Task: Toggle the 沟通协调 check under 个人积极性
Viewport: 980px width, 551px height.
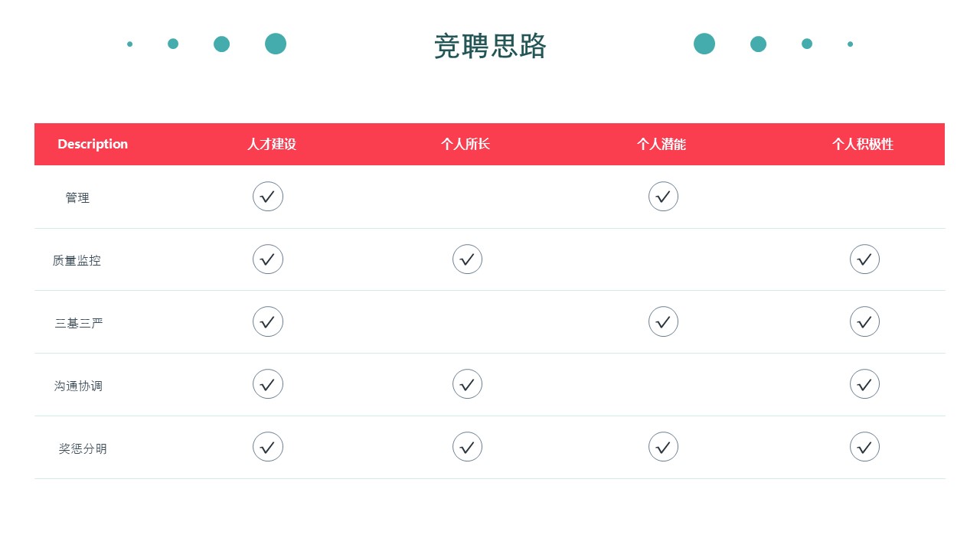Action: (x=864, y=384)
